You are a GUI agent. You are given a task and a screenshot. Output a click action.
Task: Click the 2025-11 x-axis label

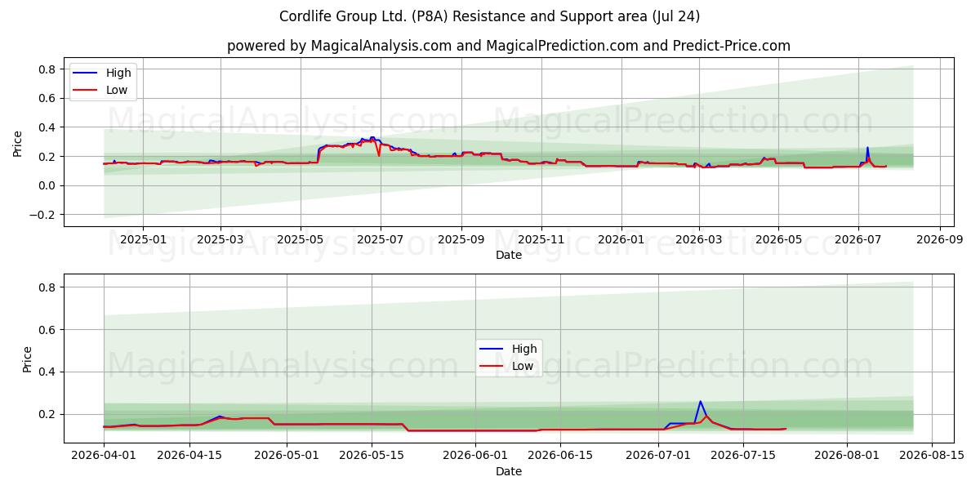coord(541,240)
